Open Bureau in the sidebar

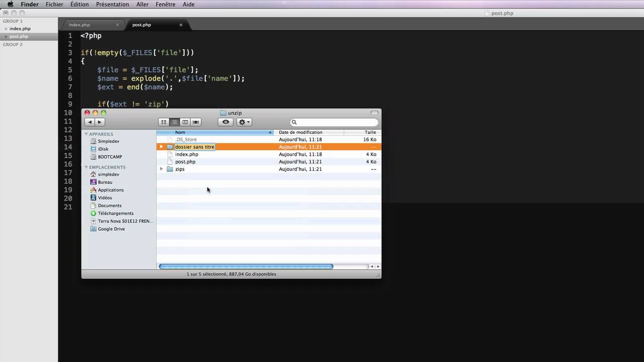tap(105, 182)
